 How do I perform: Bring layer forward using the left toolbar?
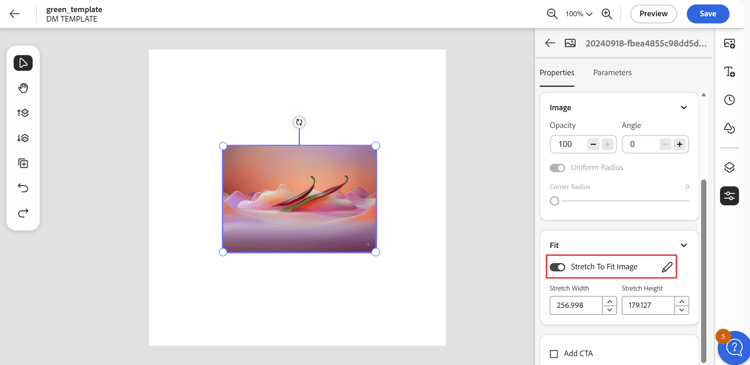(23, 113)
